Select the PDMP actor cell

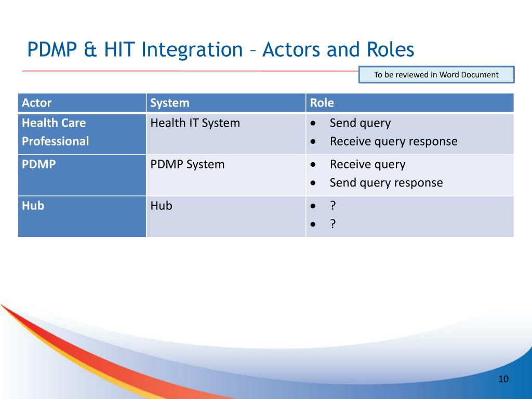82,175
